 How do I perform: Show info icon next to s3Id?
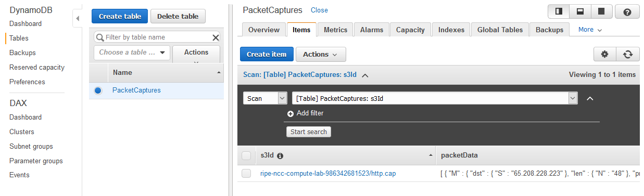coord(280,155)
